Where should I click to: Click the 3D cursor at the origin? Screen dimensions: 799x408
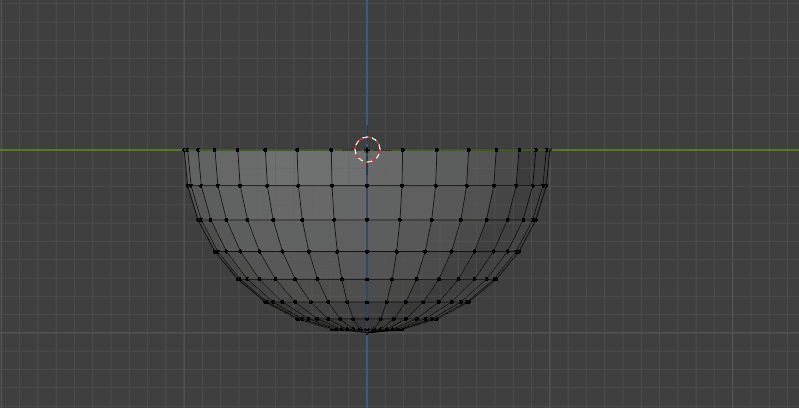pos(367,149)
